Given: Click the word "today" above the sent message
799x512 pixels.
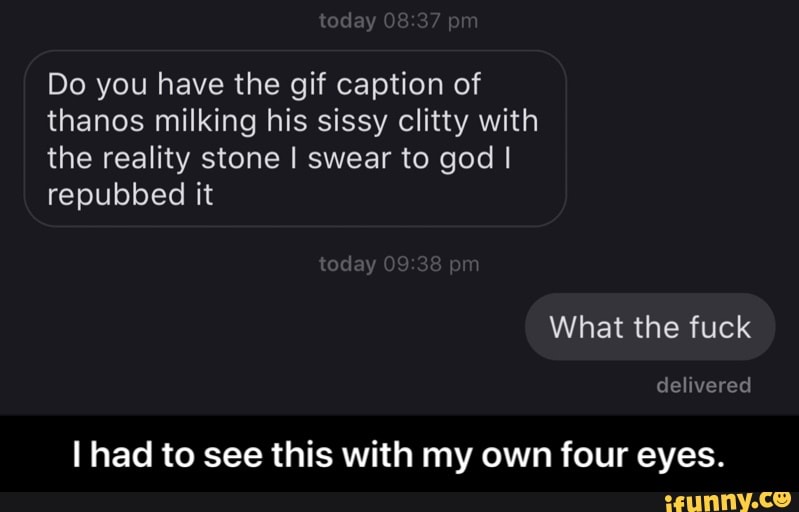Looking at the screenshot, I should (x=347, y=264).
